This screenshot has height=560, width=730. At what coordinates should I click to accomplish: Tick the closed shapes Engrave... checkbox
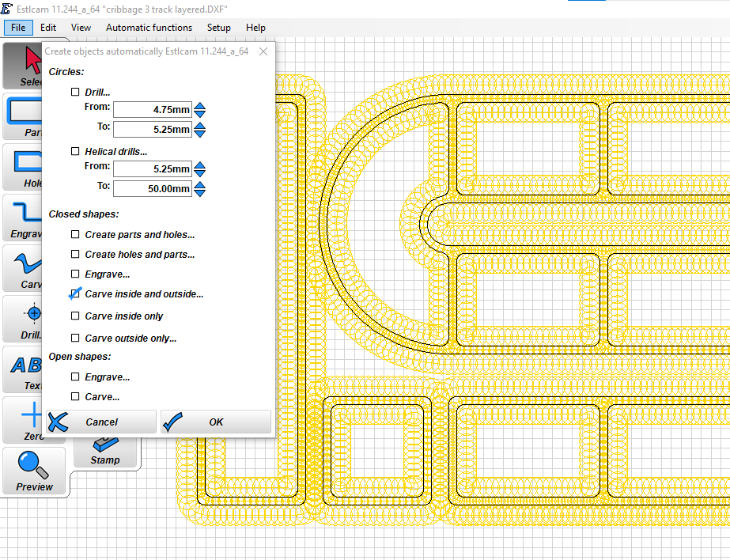(75, 274)
